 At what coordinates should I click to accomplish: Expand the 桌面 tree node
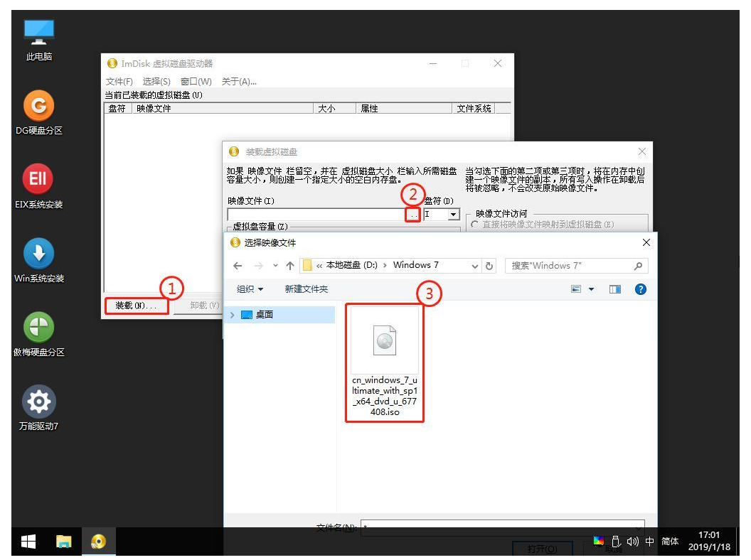coord(233,315)
